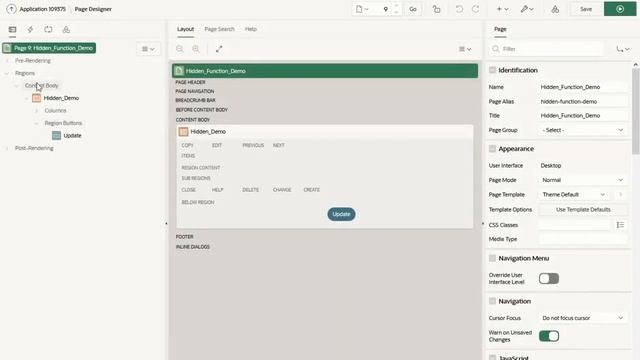Open Page Shared Components tab icon
This screenshot has width=640, height=360.
pyautogui.click(x=66, y=29)
